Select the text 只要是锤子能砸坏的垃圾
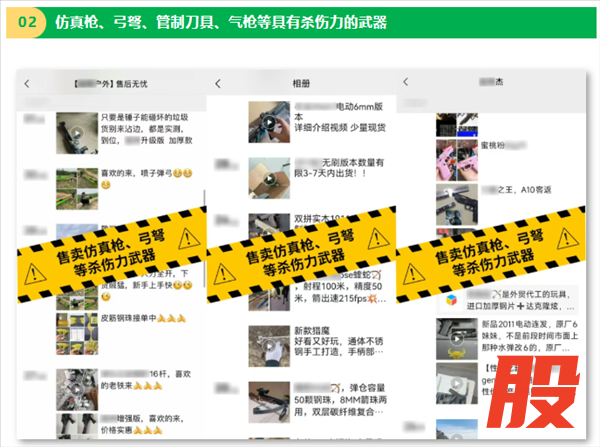This screenshot has height=447, width=600. [x=145, y=117]
